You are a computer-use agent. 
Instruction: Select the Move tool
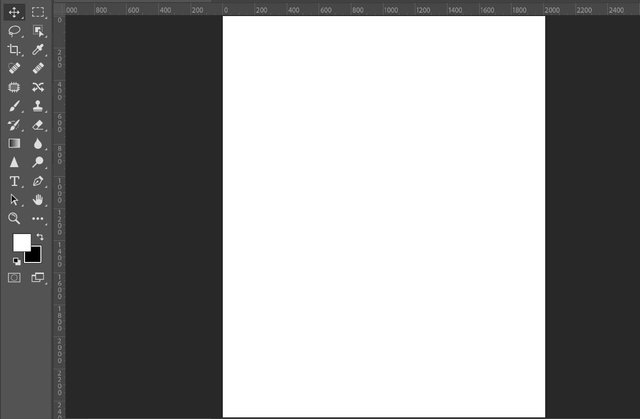pyautogui.click(x=14, y=12)
